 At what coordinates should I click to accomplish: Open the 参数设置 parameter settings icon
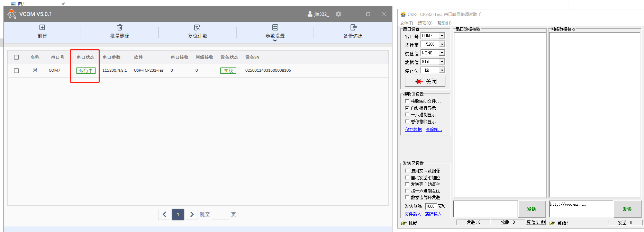point(275,28)
